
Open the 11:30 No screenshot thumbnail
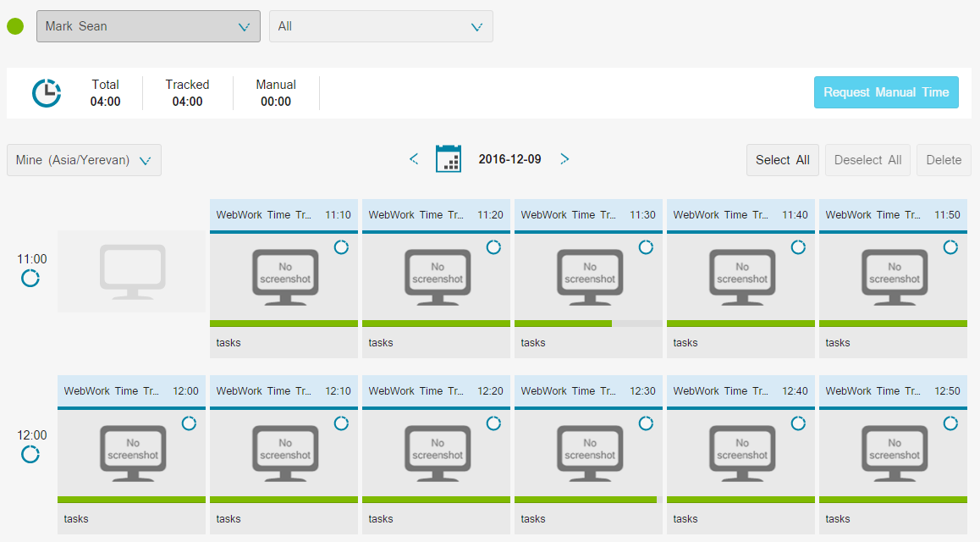[x=590, y=277]
